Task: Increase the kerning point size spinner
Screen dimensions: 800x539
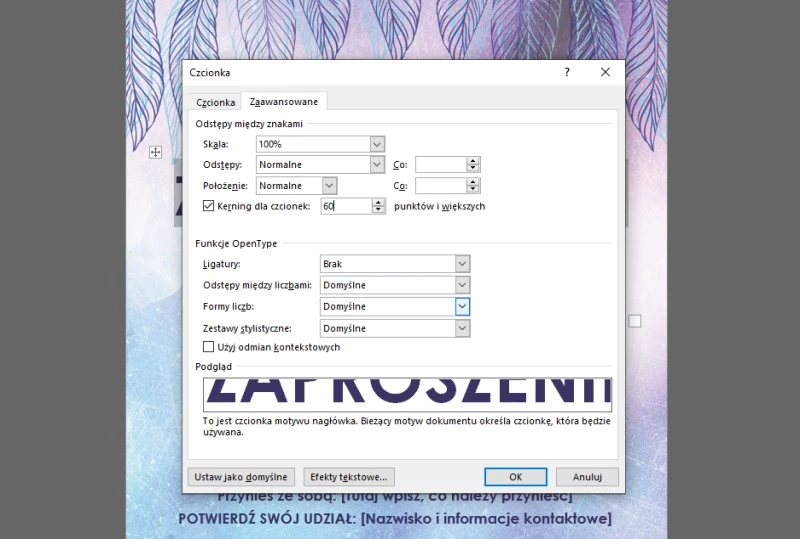Action: click(378, 202)
